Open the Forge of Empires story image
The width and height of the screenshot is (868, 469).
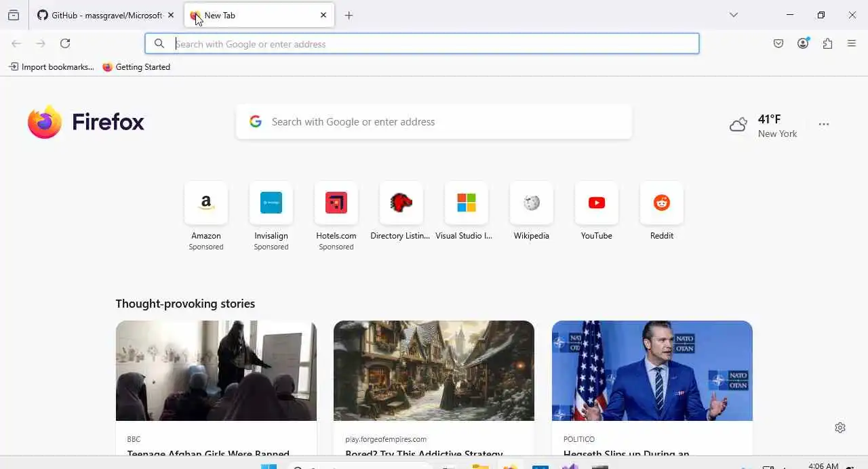[434, 371]
